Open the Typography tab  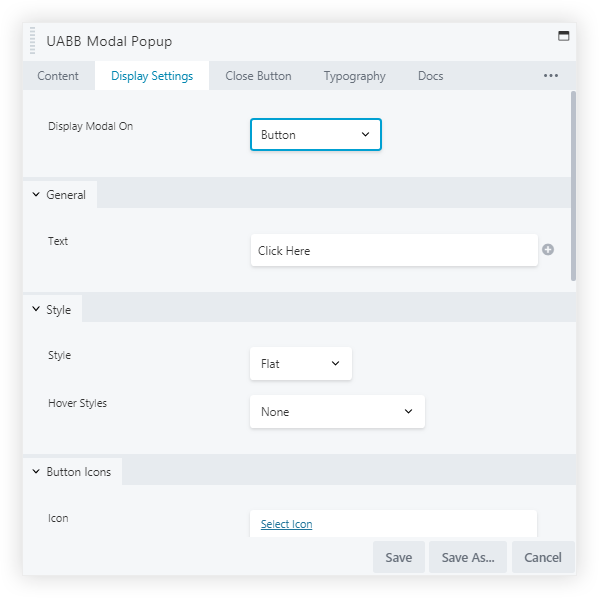pos(355,76)
